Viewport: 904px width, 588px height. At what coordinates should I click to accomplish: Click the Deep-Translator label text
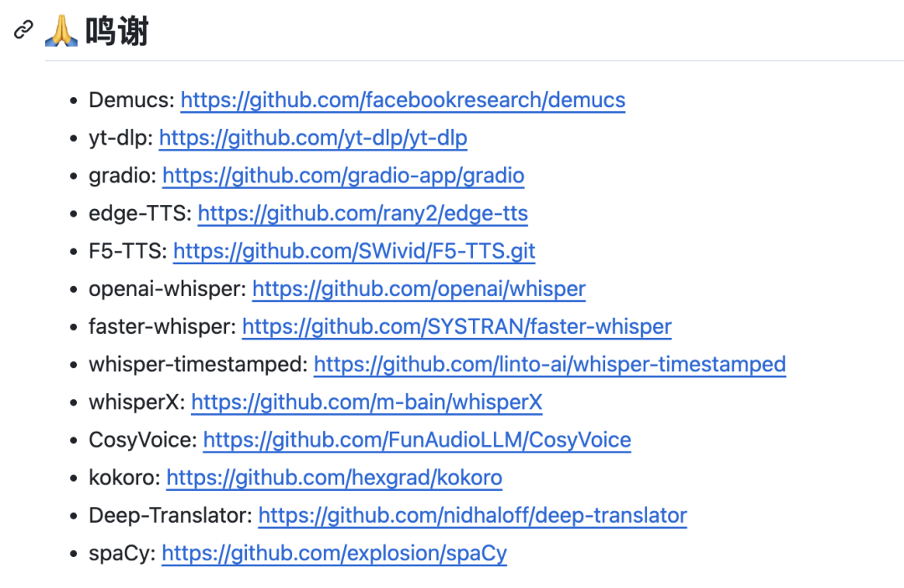point(169,515)
